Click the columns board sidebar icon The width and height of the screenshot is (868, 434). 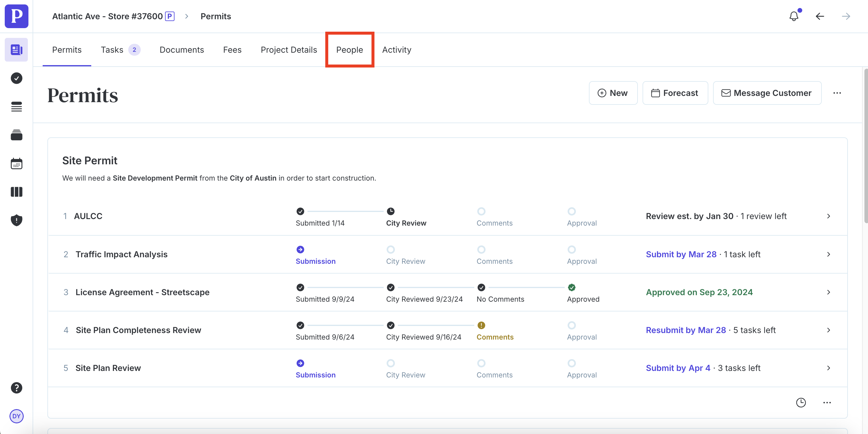16,192
